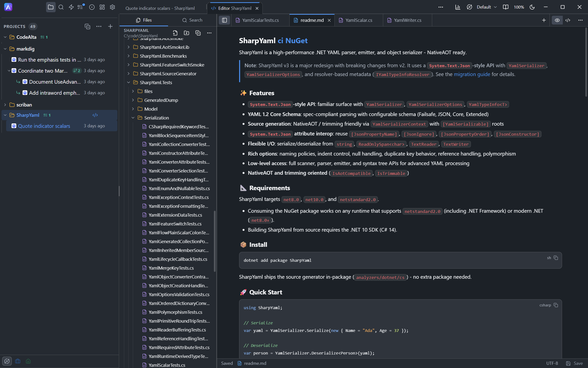Click the 100% zoom level indicator

pos(519,7)
